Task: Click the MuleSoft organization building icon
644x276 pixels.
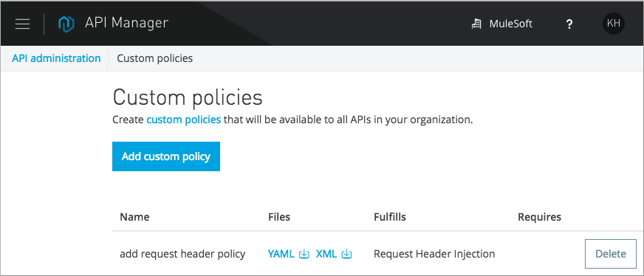Action: click(476, 24)
